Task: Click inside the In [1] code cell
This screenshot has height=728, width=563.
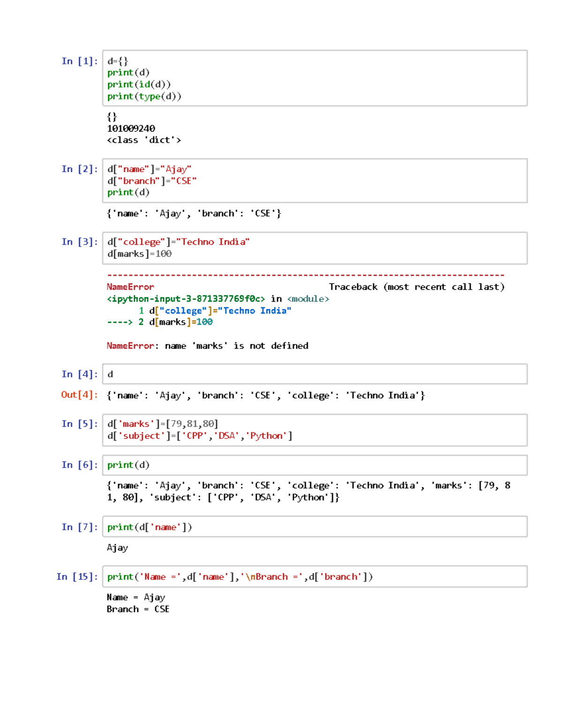Action: pyautogui.click(x=314, y=78)
